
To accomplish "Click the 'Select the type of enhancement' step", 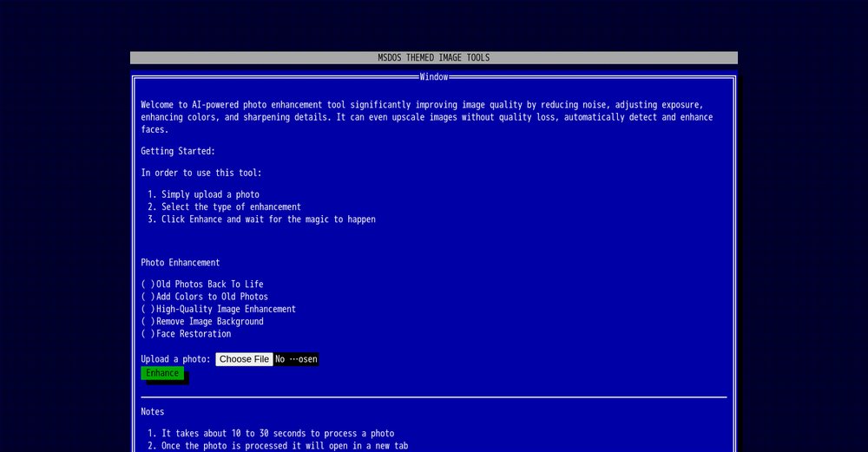I will click(x=231, y=207).
